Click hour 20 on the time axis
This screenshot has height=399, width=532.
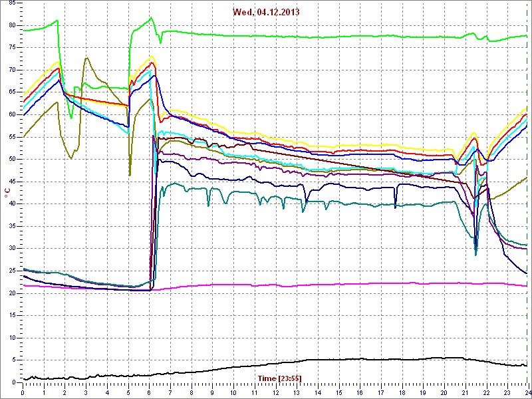444,392
